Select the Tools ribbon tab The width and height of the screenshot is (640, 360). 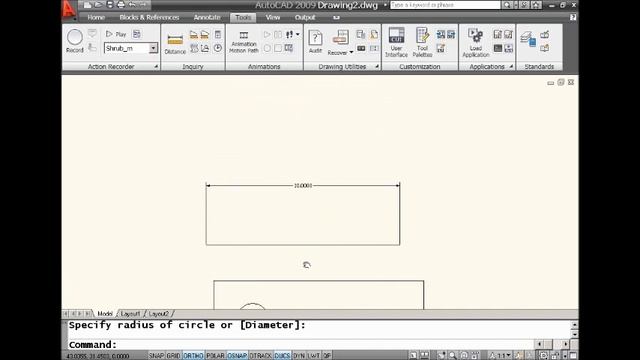(243, 18)
